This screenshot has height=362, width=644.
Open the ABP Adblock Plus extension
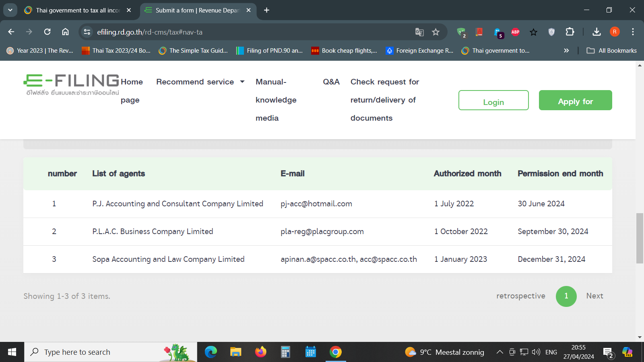515,32
